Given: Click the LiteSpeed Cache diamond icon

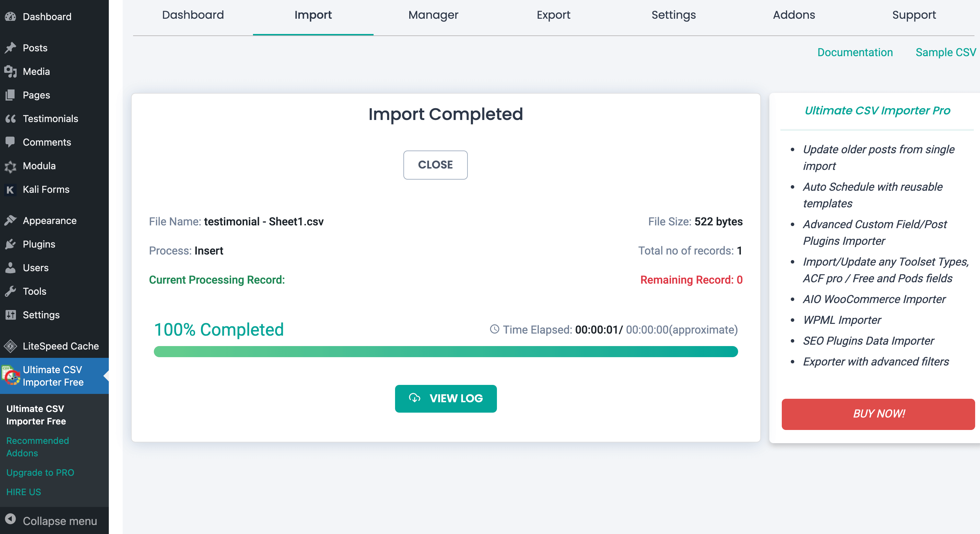Looking at the screenshot, I should pyautogui.click(x=11, y=346).
